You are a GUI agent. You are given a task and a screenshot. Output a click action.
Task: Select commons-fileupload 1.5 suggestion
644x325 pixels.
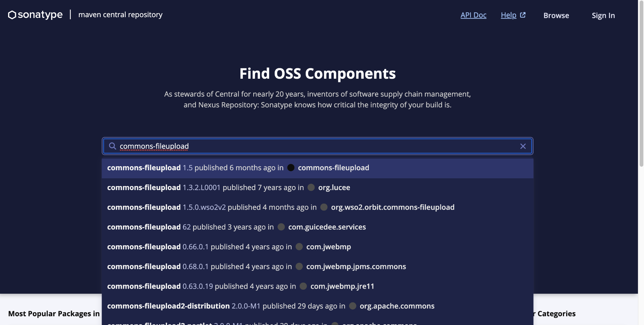317,168
